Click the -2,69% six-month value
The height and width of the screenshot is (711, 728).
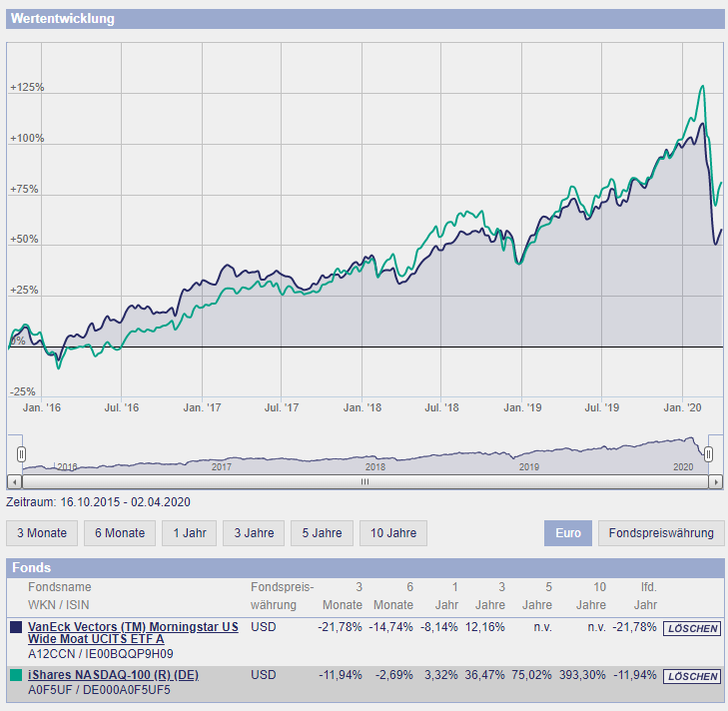click(394, 675)
